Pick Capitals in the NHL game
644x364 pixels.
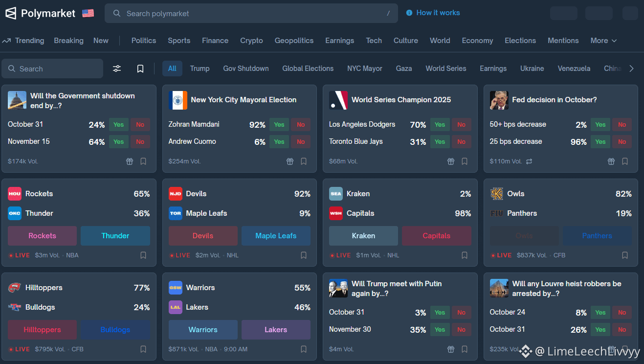coord(437,236)
